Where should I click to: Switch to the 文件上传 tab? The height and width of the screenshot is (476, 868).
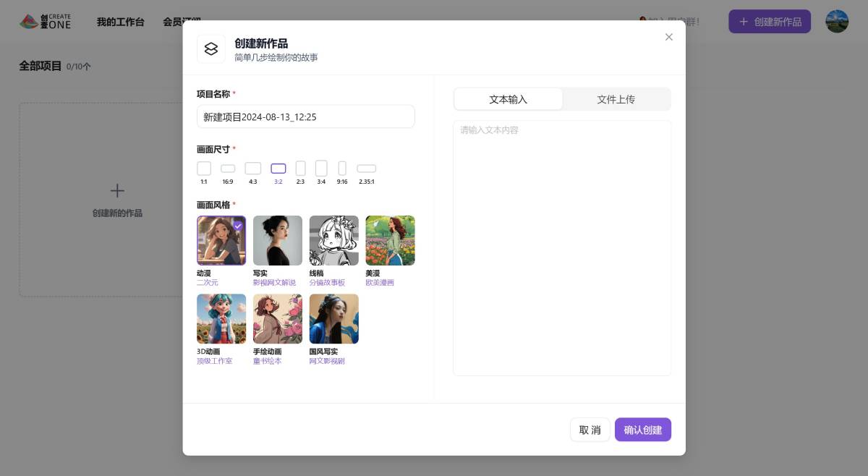[616, 99]
